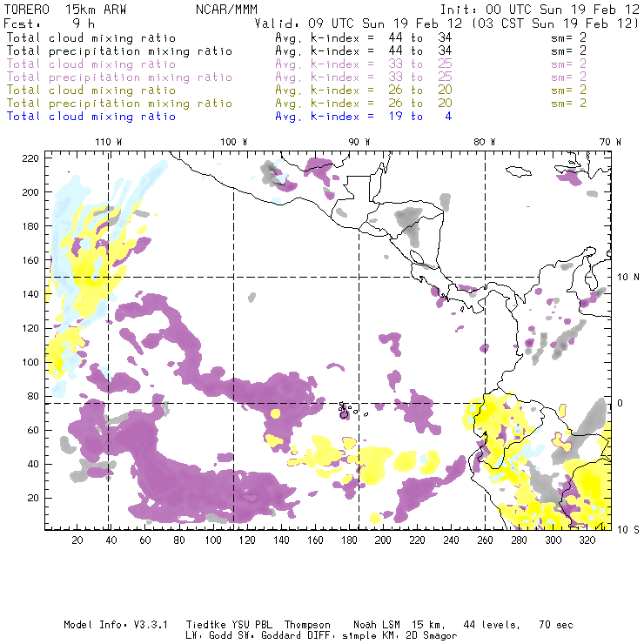Click 'Tiedtke' in the model info footer
Screen dimensions: 644x644
click(x=205, y=625)
